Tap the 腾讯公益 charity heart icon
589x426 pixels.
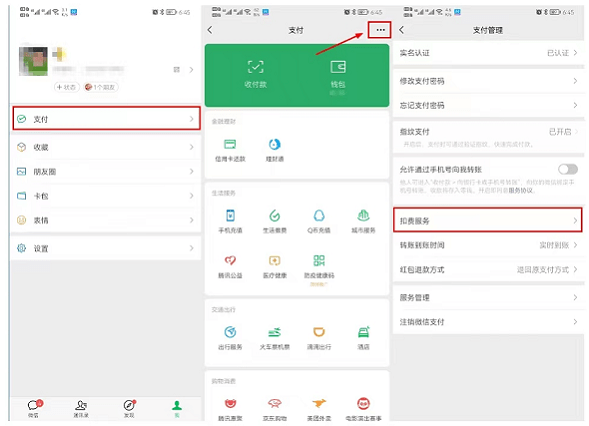point(230,260)
